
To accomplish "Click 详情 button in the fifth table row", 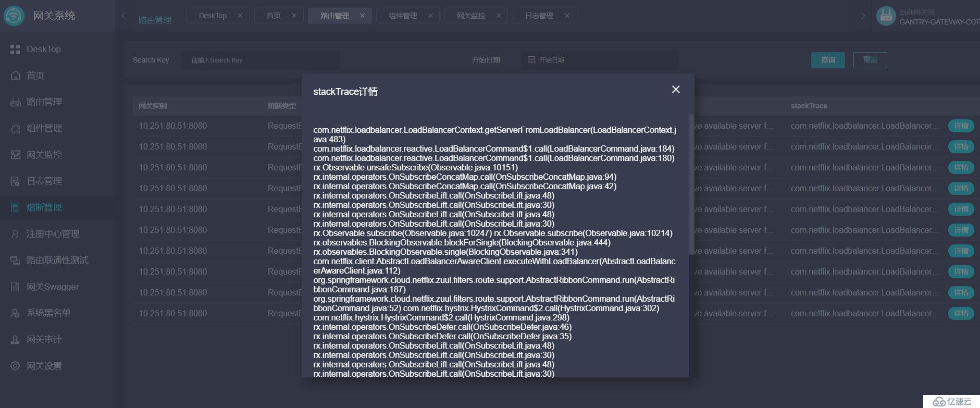I will 961,209.
